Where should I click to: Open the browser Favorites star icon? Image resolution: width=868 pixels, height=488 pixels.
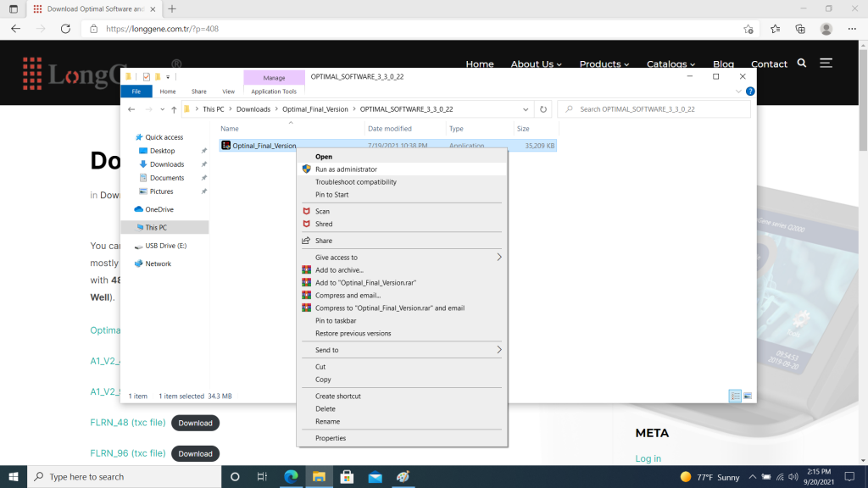[775, 29]
